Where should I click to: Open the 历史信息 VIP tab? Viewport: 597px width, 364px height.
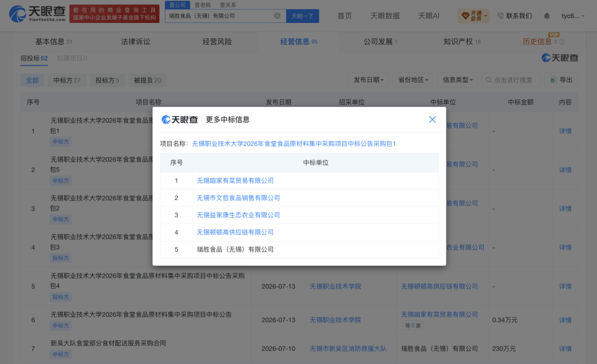(x=540, y=42)
